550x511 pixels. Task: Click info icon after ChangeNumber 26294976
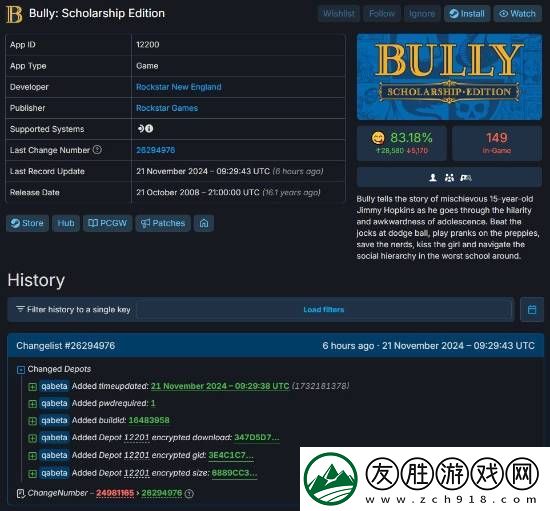pyautogui.click(x=189, y=493)
